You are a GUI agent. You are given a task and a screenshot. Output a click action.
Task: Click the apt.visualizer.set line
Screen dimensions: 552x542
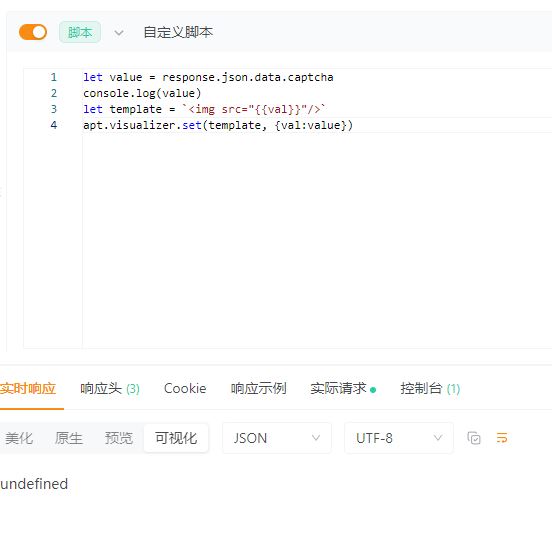[218, 125]
